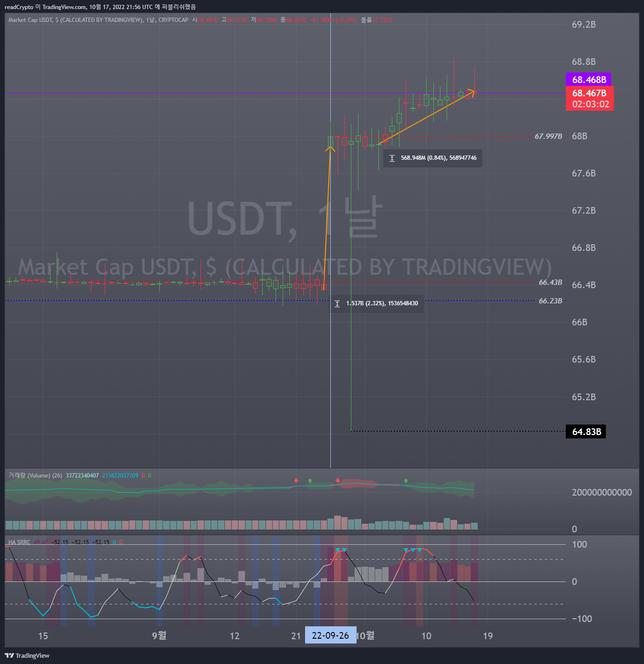
Task: Click the 68.8B price axis label
Action: pyautogui.click(x=584, y=62)
